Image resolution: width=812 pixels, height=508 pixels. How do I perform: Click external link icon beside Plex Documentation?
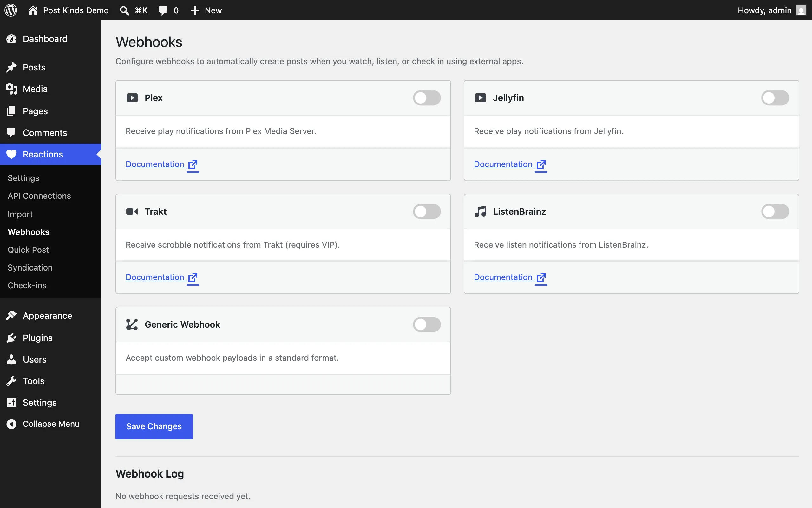pos(193,164)
